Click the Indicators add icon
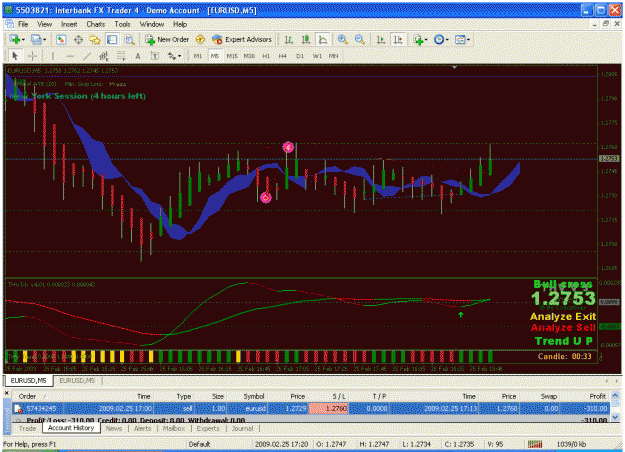The height and width of the screenshot is (452, 625). tap(418, 39)
